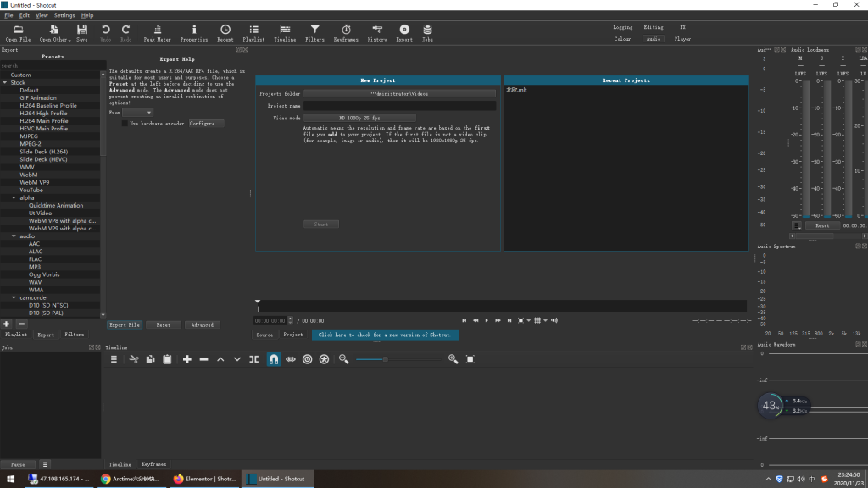
Task: Open the Peak Meter panel icon
Action: 157,33
